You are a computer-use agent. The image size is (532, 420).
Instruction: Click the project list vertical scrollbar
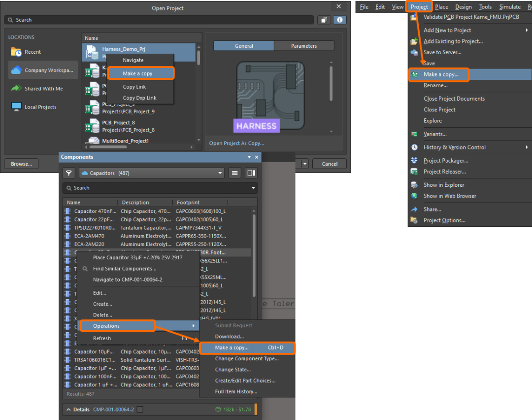tap(199, 58)
